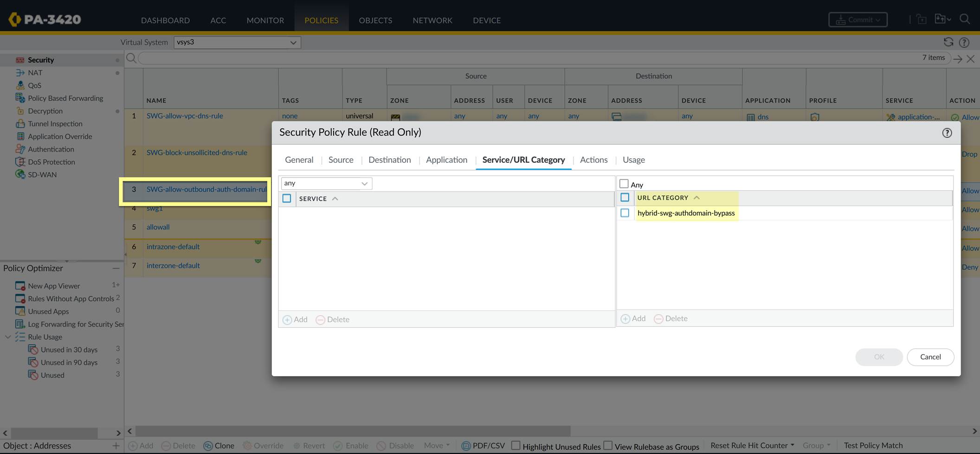
Task: Click the search magnifier in top bar
Action: click(x=965, y=19)
